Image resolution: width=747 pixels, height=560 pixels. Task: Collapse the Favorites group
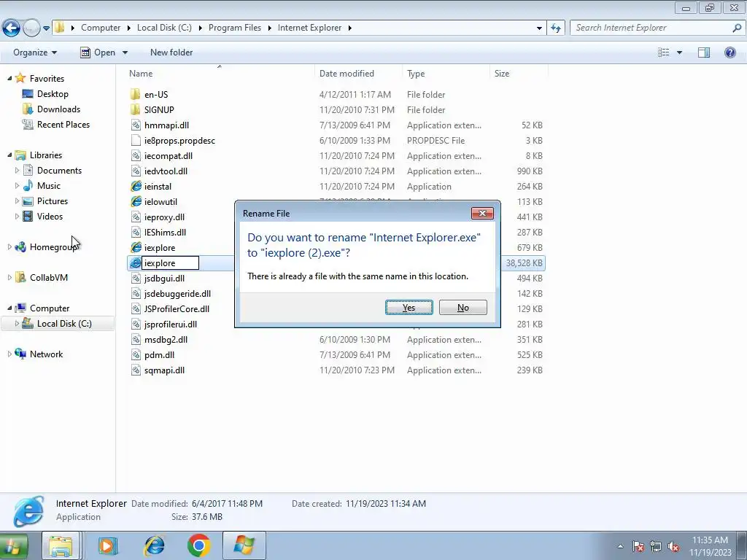(9, 78)
